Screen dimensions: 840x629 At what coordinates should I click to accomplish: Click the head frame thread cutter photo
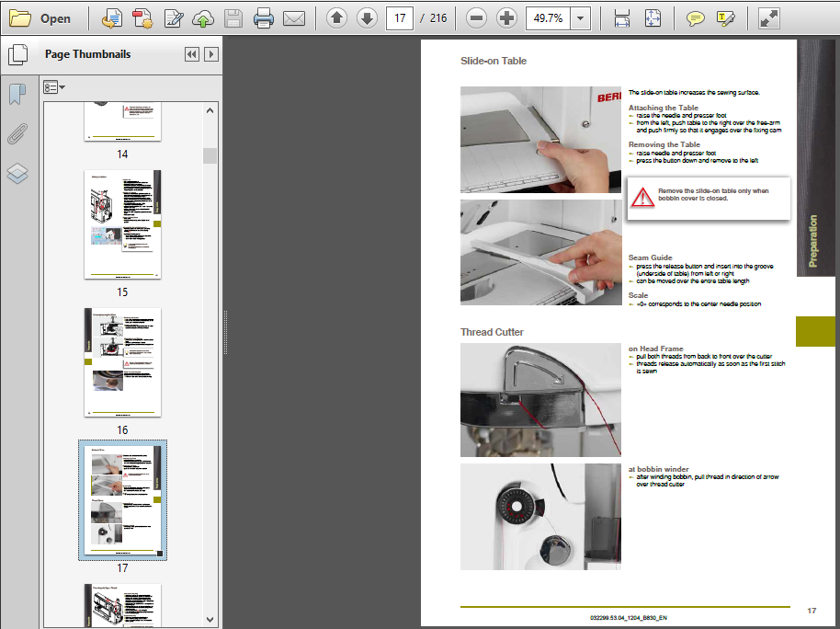[541, 400]
